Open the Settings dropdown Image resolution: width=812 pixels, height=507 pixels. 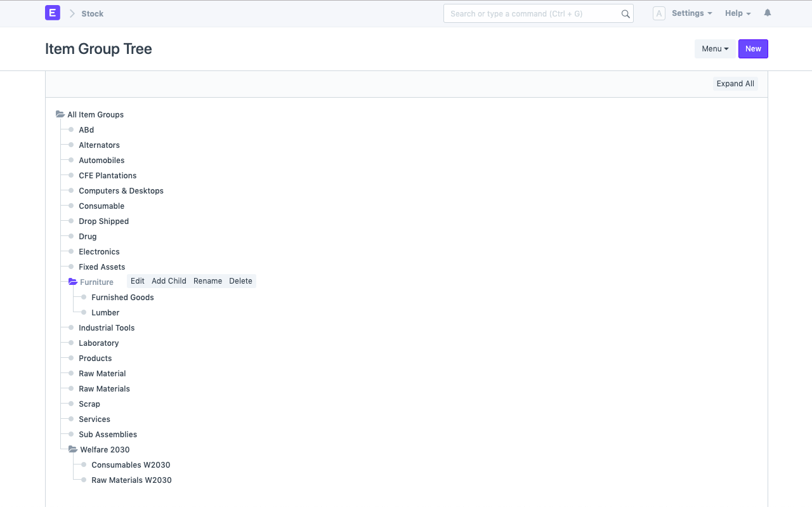[x=691, y=13]
